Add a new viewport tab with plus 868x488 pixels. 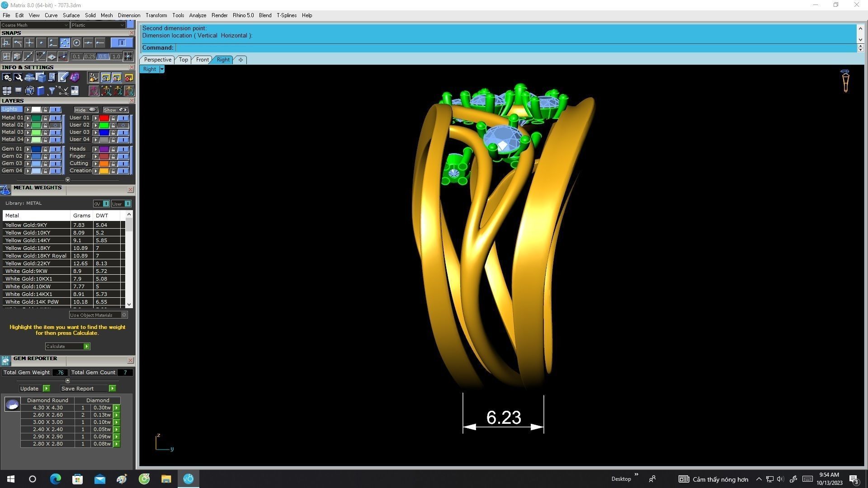[x=241, y=60]
